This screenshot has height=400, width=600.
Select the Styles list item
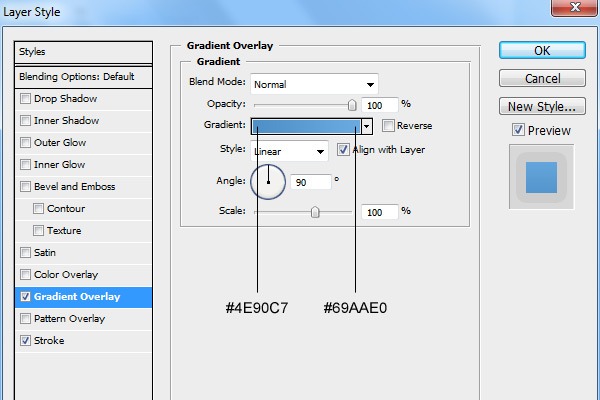83,52
